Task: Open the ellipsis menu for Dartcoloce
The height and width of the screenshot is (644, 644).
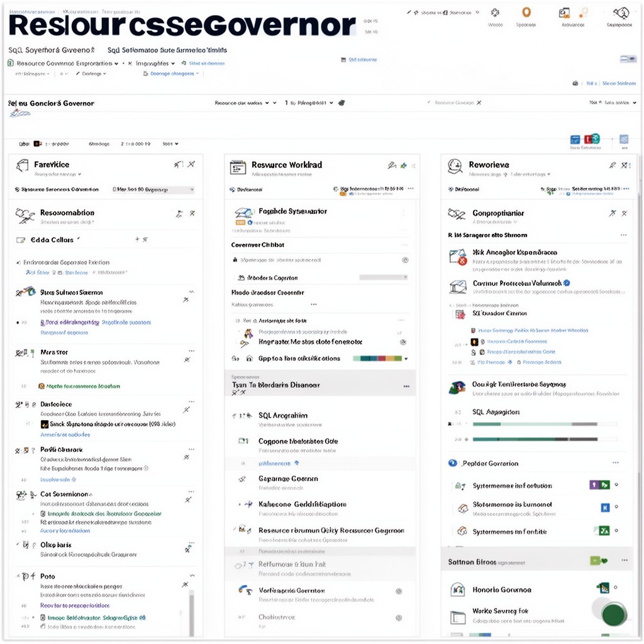Action: pyautogui.click(x=192, y=401)
